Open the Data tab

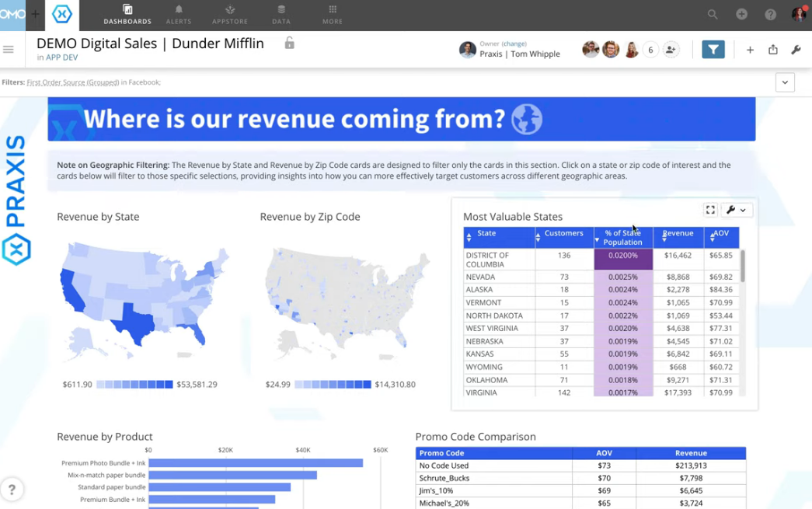pos(281,15)
